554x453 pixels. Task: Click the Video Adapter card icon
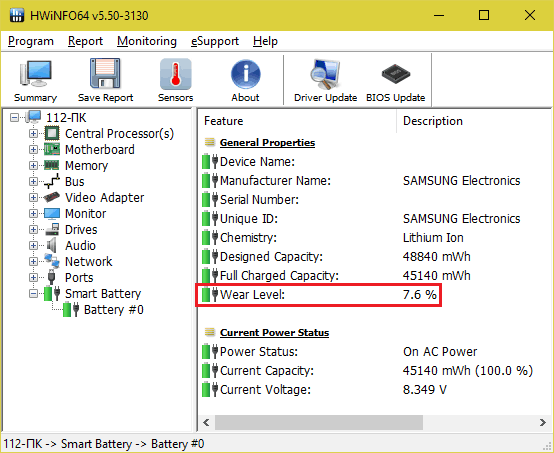[x=52, y=197]
